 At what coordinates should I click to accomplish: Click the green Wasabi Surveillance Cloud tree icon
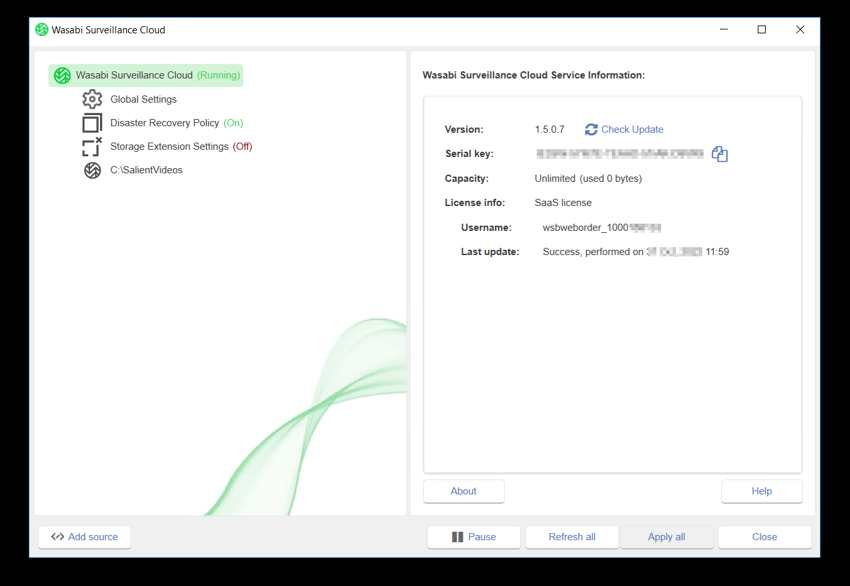point(62,75)
